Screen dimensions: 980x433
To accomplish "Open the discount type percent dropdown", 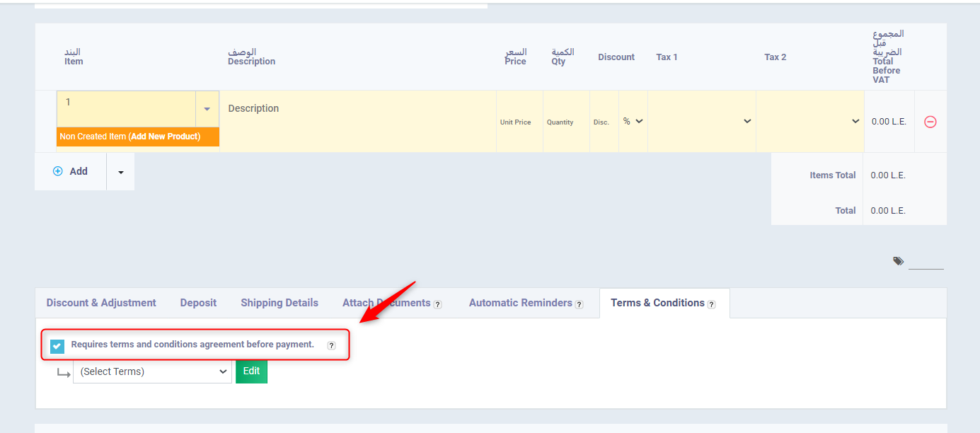I will 633,122.
